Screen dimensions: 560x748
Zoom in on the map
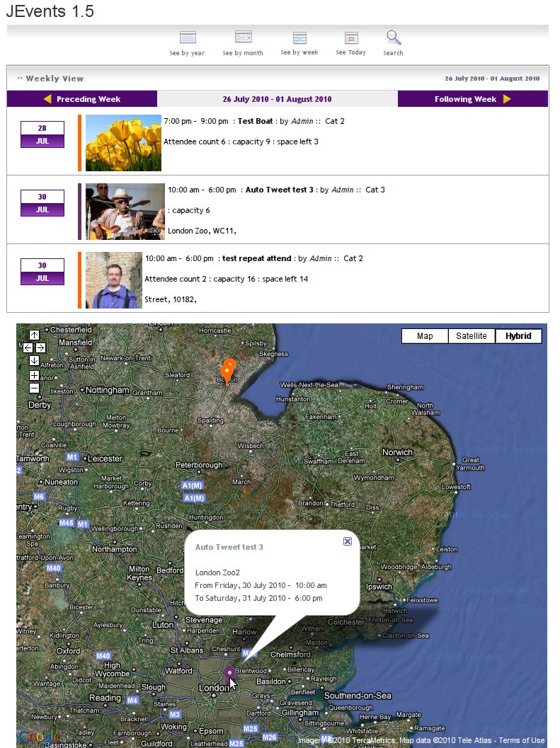pyautogui.click(x=35, y=376)
